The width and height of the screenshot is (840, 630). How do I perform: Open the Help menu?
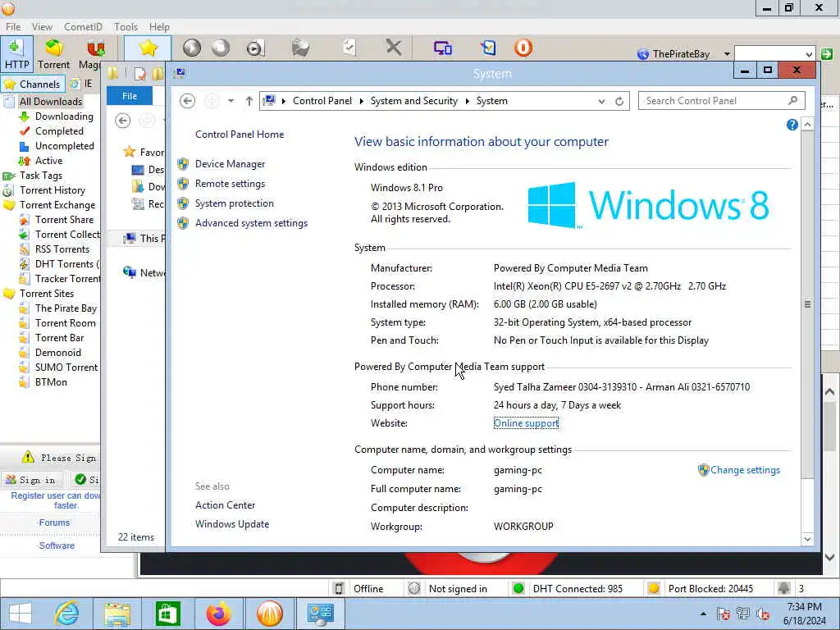159,27
